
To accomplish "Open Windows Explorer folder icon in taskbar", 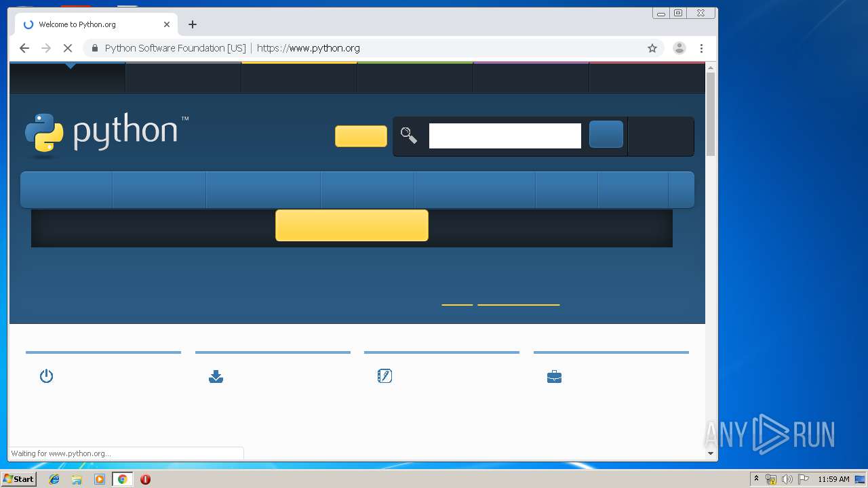I will 77,479.
